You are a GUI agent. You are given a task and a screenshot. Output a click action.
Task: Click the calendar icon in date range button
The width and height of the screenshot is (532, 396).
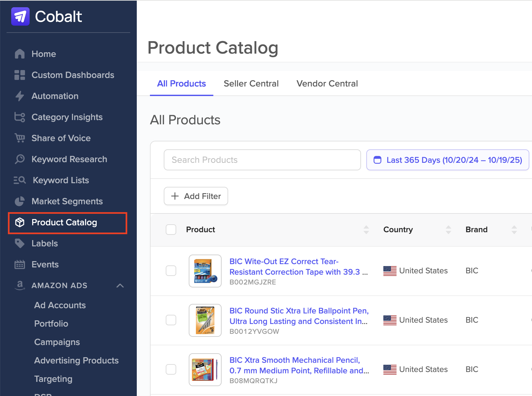(x=377, y=160)
